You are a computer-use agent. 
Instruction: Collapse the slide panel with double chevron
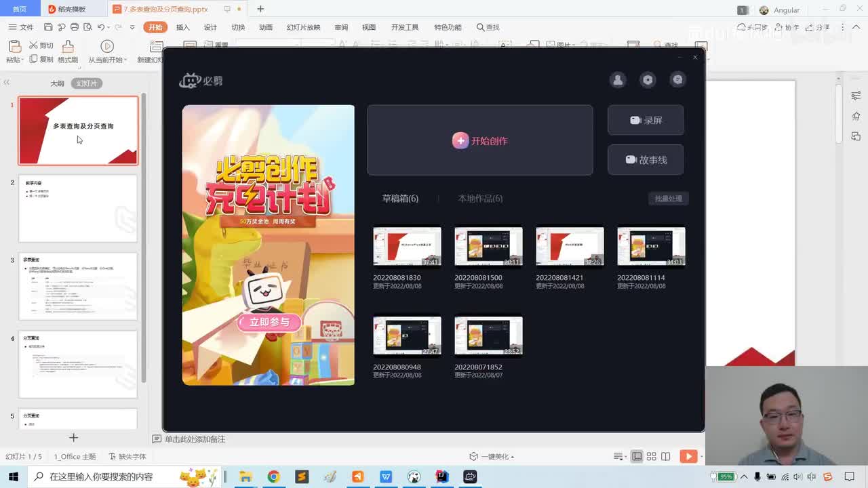tap(6, 83)
